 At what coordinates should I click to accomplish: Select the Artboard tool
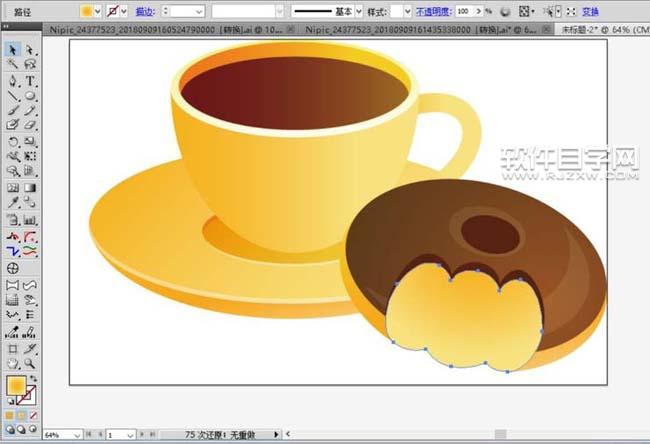[12, 349]
